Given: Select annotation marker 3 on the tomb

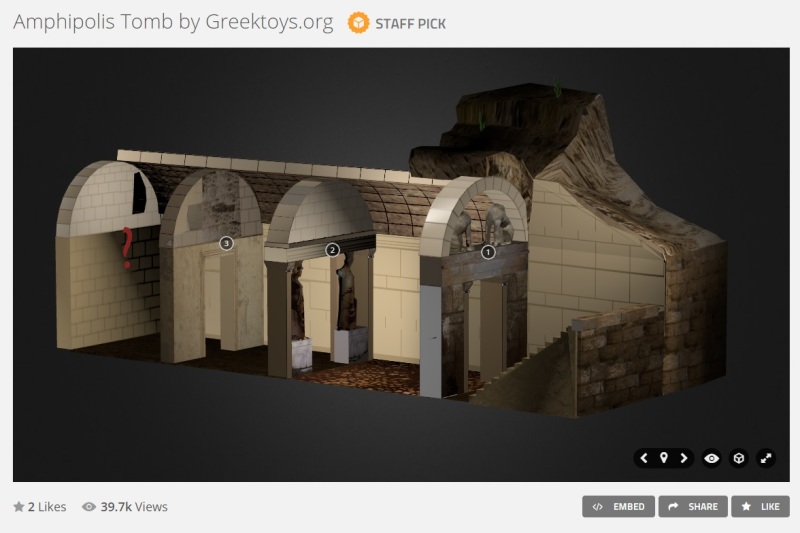Looking at the screenshot, I should tap(226, 243).
